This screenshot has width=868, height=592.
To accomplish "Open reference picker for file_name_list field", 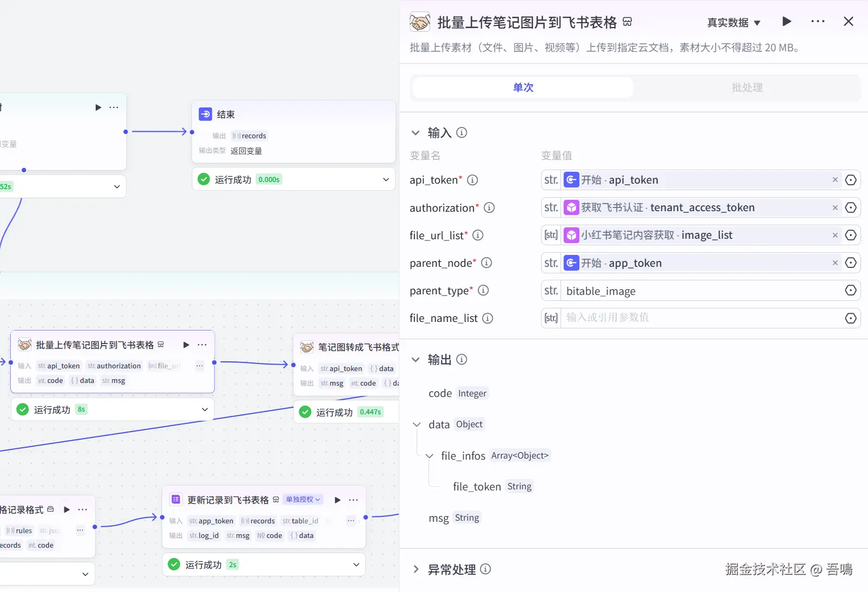I will (x=851, y=318).
